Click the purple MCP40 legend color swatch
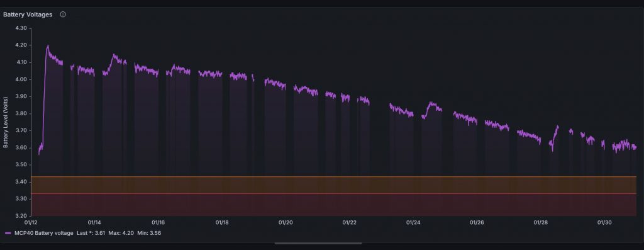The image size is (644, 250). pos(8,233)
